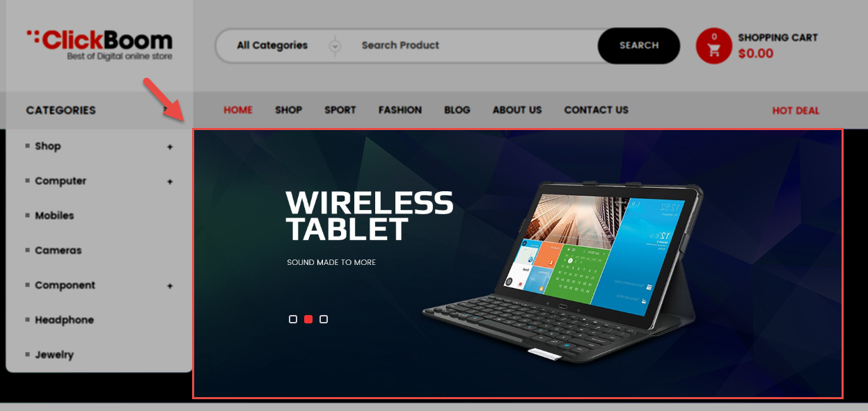Click the black SEARCH button
Image resolution: width=868 pixels, height=411 pixels.
coord(639,46)
